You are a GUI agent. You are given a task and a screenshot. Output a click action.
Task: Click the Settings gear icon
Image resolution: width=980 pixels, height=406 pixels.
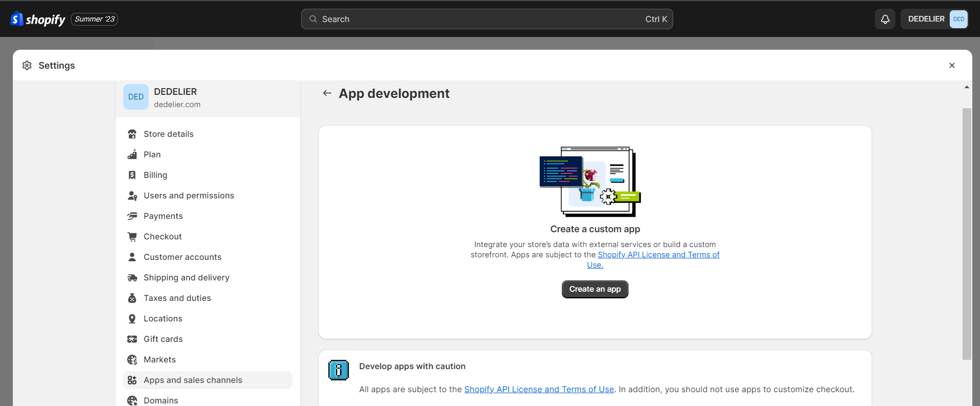tap(27, 65)
